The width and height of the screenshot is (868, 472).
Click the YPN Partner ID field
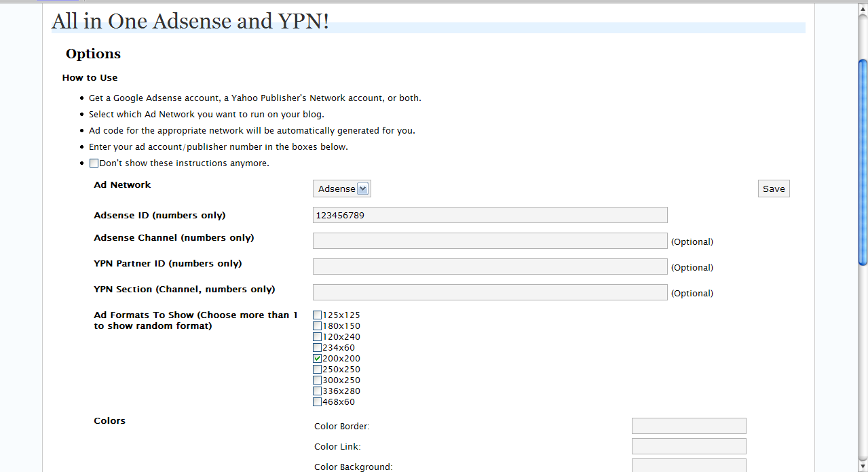coord(489,267)
